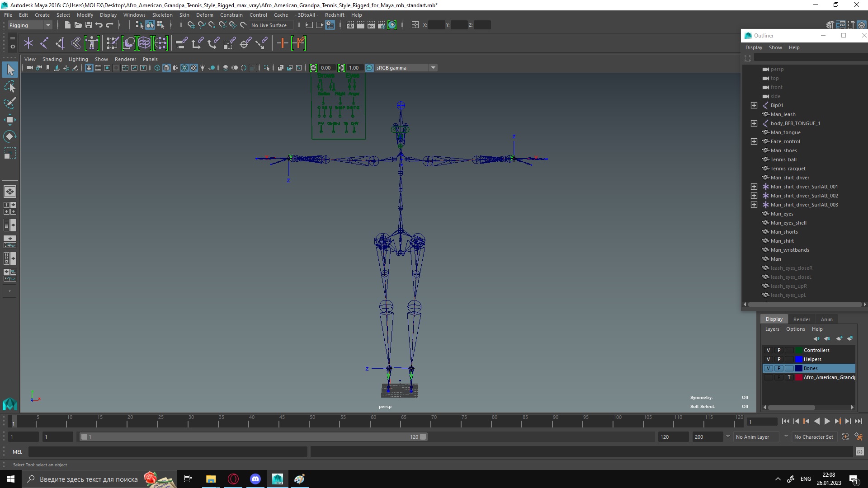Go to the end of playback range
868x488 pixels.
coord(858,421)
